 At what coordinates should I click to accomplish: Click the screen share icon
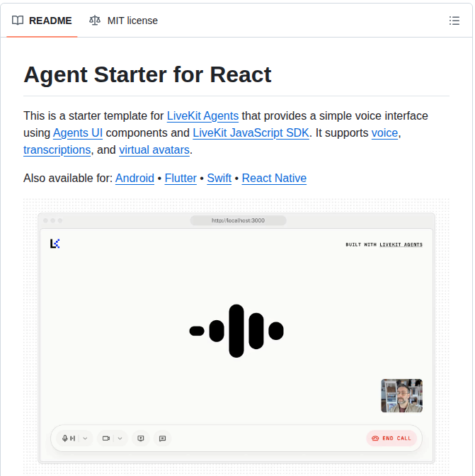click(x=141, y=438)
